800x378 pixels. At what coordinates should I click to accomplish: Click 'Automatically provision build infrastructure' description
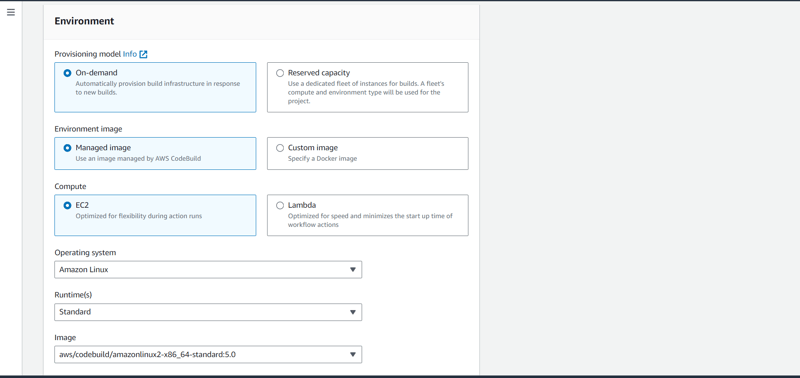(x=158, y=88)
